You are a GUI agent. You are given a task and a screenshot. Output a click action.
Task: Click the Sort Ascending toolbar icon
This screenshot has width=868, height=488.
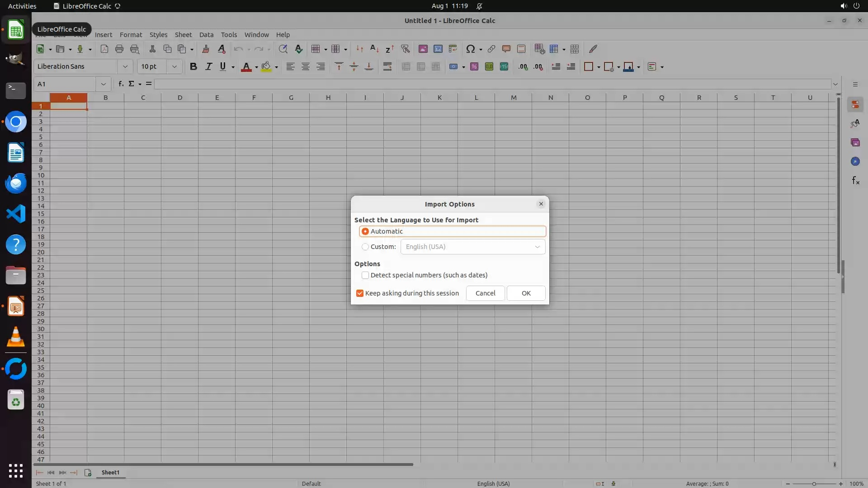374,49
